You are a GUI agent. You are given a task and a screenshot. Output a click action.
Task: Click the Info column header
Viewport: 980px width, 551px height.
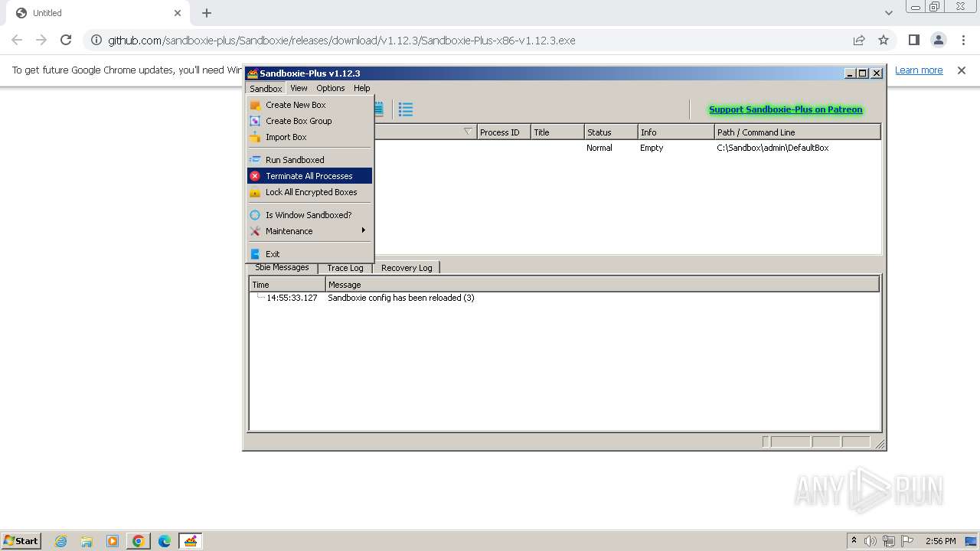pyautogui.click(x=676, y=132)
